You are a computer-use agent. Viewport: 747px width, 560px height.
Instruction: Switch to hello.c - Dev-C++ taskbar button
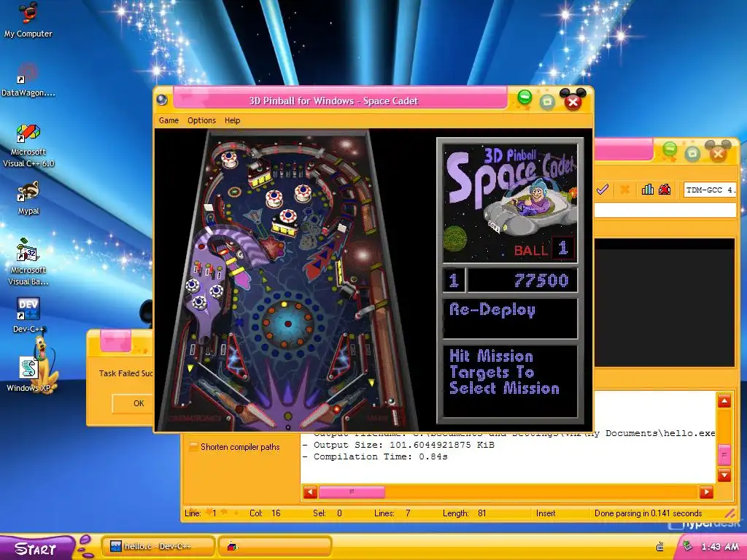tap(158, 546)
